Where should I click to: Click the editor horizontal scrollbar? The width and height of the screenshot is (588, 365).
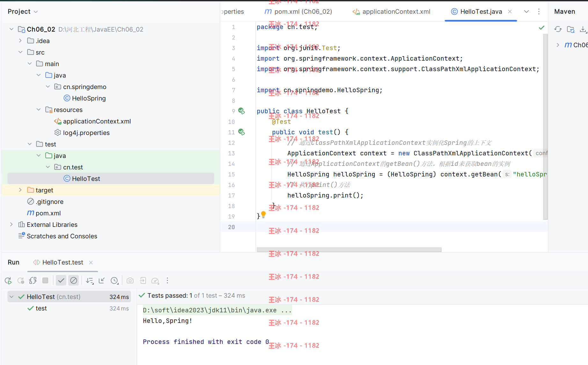point(349,250)
